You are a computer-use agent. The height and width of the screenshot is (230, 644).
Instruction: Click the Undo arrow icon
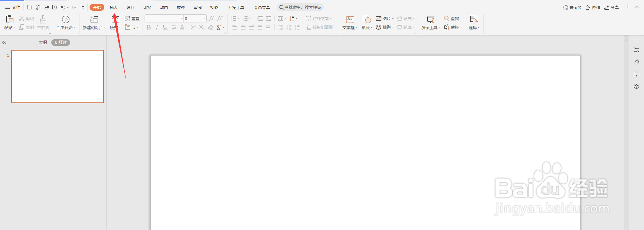pyautogui.click(x=63, y=7)
